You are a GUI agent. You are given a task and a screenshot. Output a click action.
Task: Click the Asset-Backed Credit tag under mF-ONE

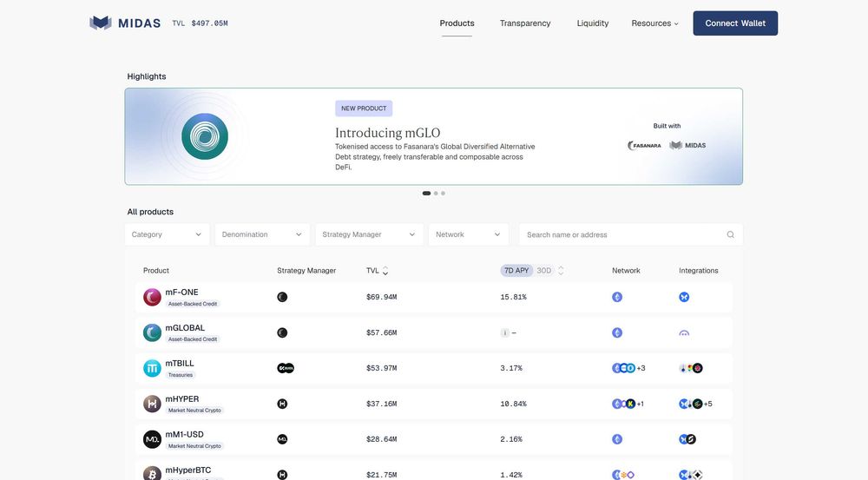pos(193,304)
